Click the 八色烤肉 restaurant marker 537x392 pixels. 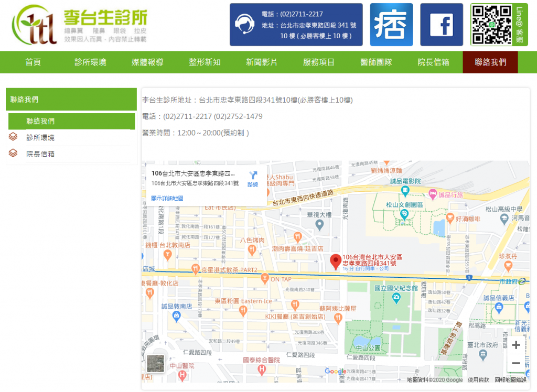pos(252,251)
